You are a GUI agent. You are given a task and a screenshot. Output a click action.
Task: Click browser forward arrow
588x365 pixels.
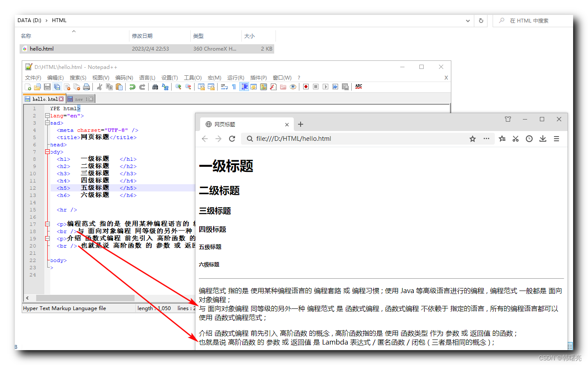click(x=218, y=139)
